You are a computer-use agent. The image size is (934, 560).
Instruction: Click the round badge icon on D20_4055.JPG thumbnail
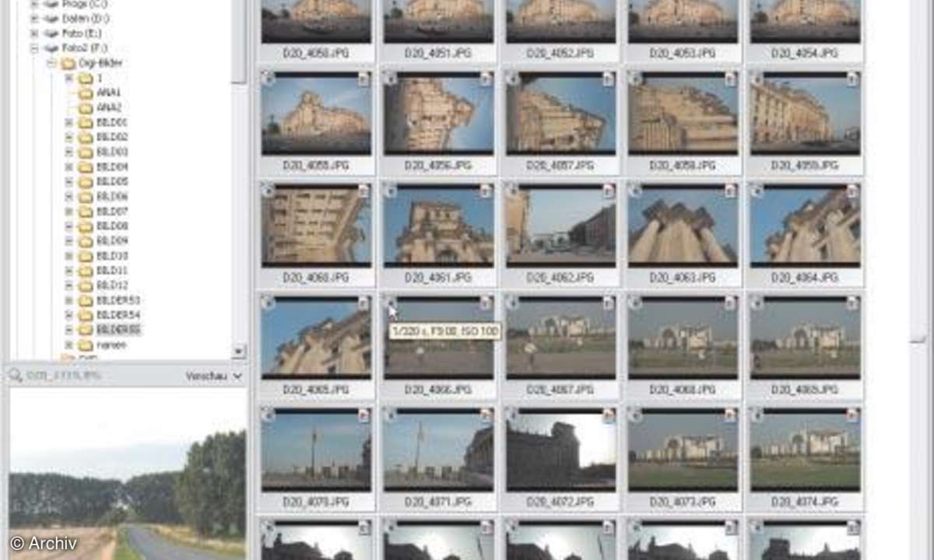click(x=267, y=79)
